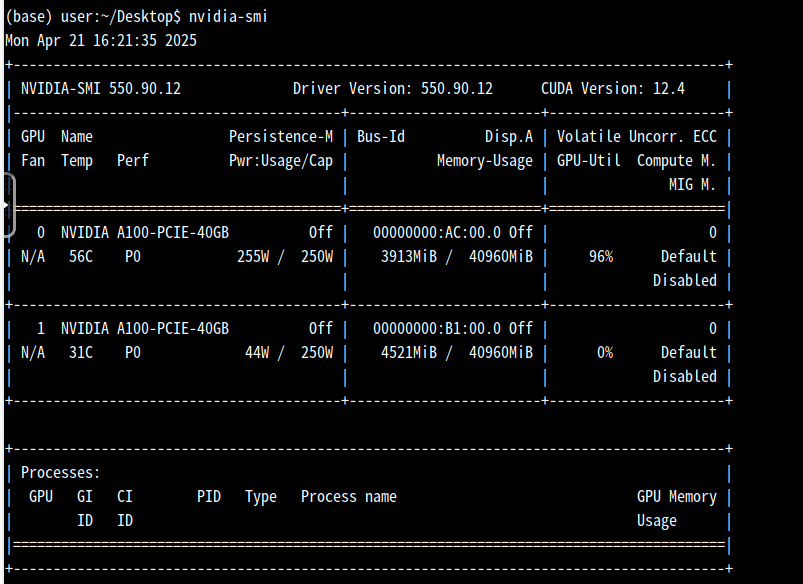This screenshot has width=803, height=584.
Task: Click the memory usage '3913MiB'
Action: (409, 257)
